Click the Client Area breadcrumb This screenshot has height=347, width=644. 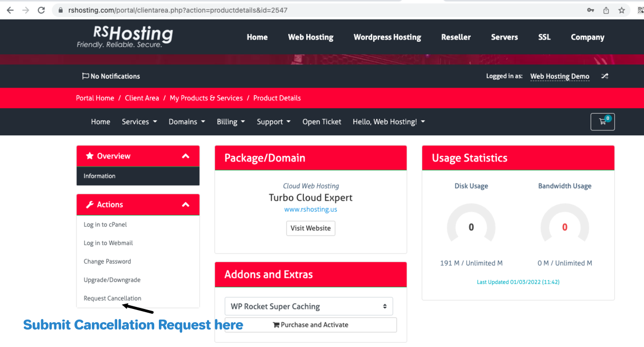[x=142, y=98]
